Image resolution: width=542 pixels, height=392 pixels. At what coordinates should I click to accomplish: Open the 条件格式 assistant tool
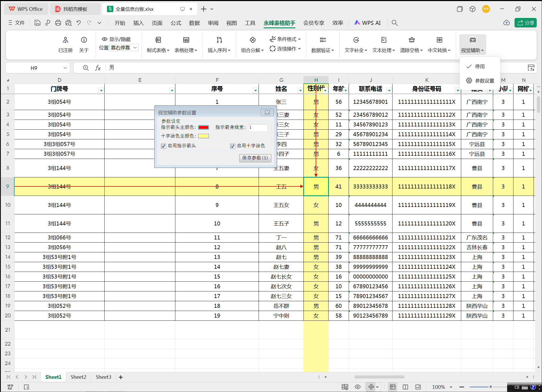click(286, 39)
